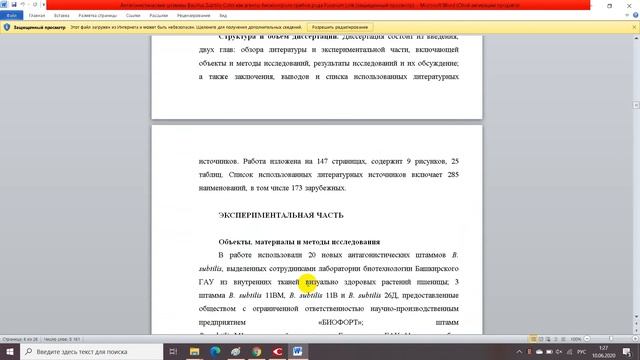Collapse the ribbon using the small arrow
Viewport: 640px width, 360px height.
click(627, 16)
